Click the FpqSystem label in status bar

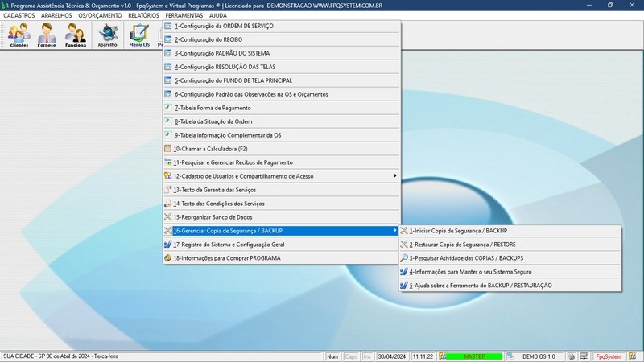[609, 356]
